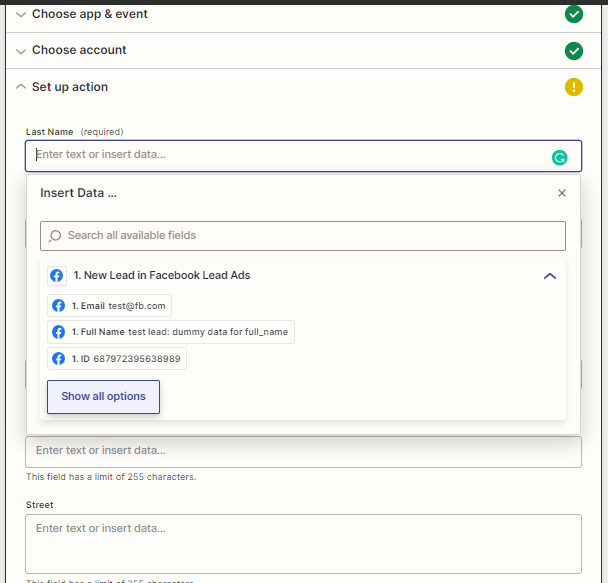Click the Facebook icon next to New Lead header
The width and height of the screenshot is (608, 583).
(x=57, y=276)
